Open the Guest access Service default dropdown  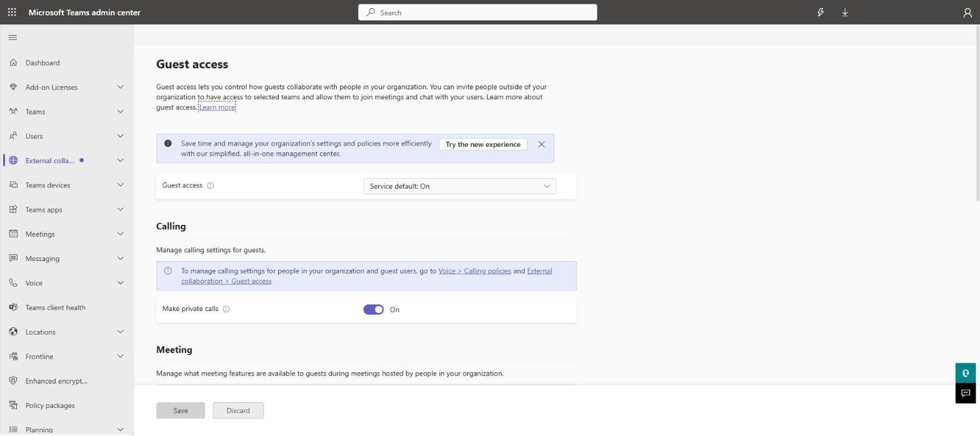(459, 186)
